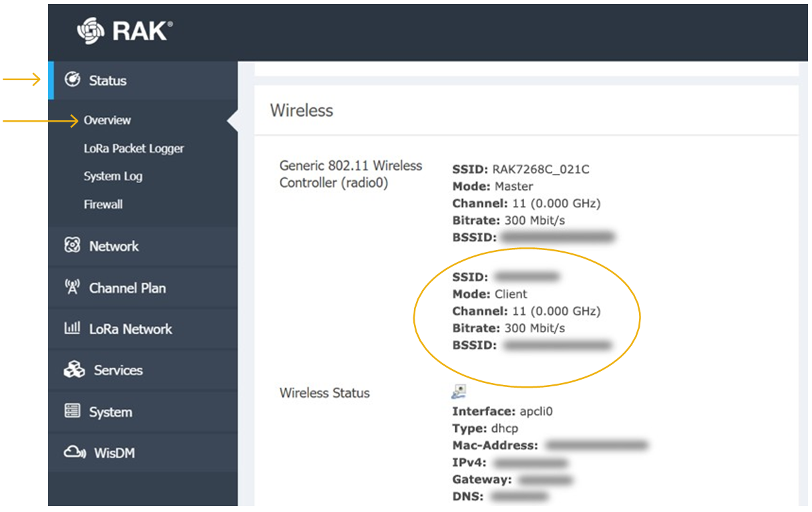
Task: Click the Status gauge icon
Action: tap(72, 80)
